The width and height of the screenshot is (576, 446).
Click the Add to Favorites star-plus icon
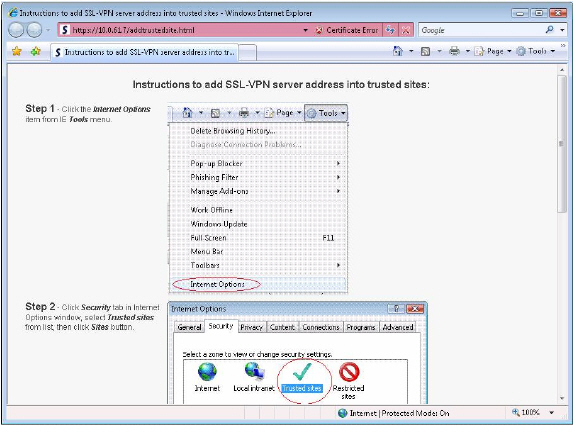tap(36, 51)
